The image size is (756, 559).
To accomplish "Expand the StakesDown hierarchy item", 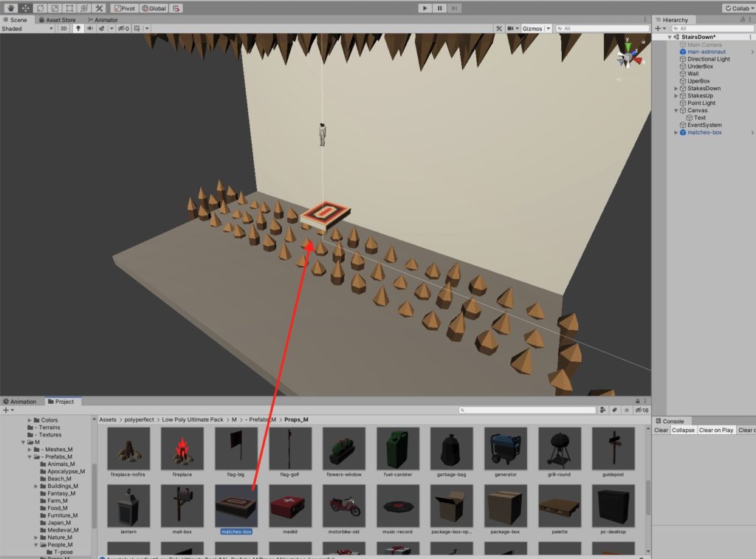I will point(676,89).
